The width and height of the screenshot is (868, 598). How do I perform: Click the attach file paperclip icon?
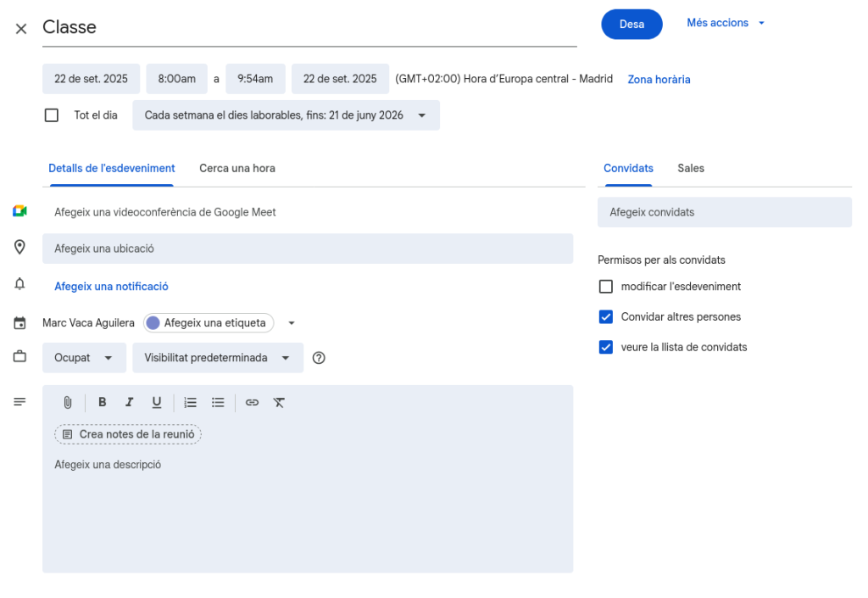(x=68, y=403)
